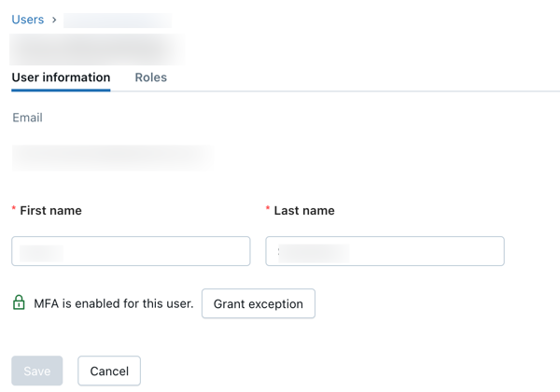Screen dimensions: 560x392
Task: Click the blurred email address value
Action: (x=112, y=157)
